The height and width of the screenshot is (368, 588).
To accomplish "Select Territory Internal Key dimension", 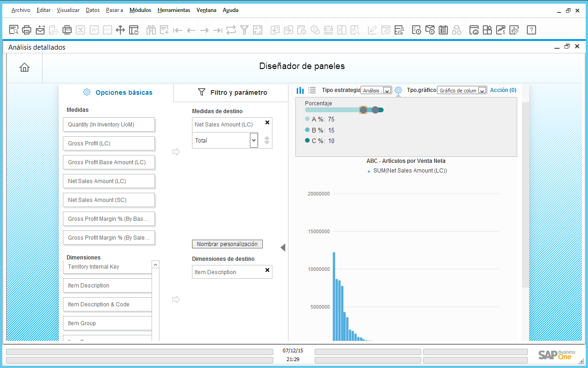I will (x=107, y=267).
